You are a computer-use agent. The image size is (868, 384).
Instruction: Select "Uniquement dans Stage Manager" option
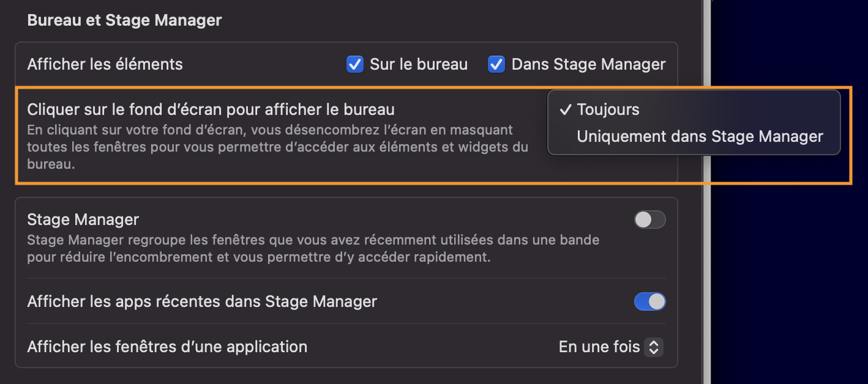(700, 136)
